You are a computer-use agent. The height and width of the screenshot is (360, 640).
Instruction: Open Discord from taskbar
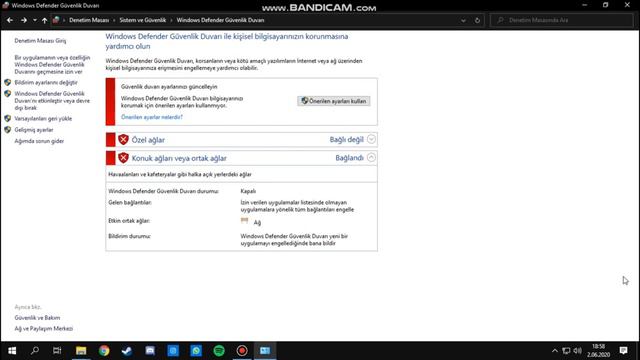[150, 351]
